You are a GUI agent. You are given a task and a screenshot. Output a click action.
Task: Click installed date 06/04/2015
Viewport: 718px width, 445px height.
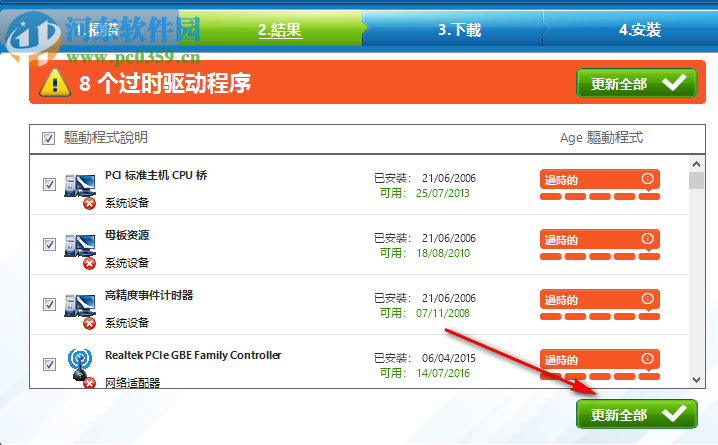[x=449, y=358]
